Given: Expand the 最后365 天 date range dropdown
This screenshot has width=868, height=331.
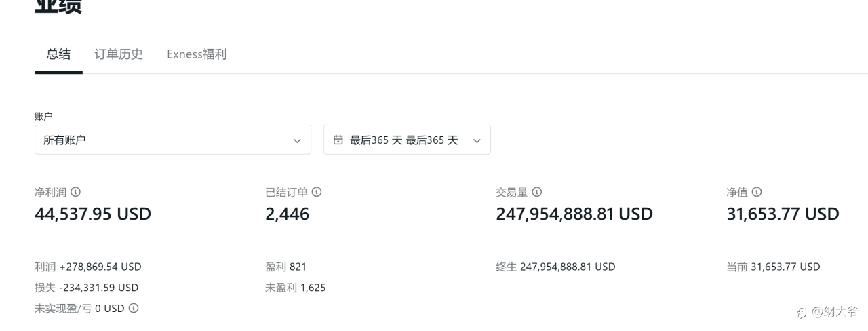Looking at the screenshot, I should click(407, 140).
